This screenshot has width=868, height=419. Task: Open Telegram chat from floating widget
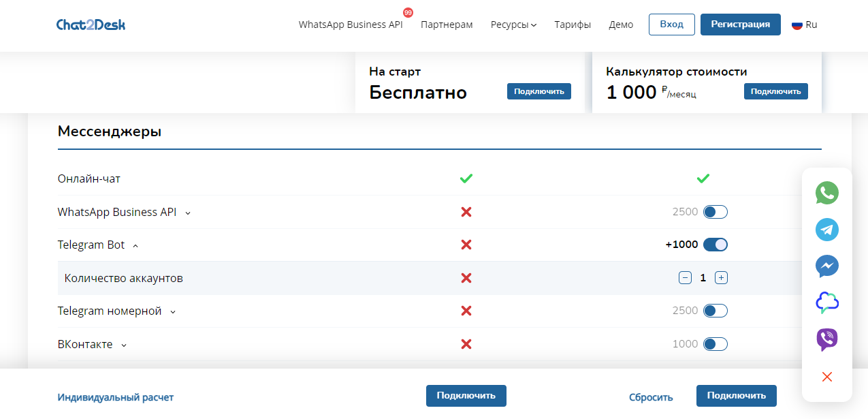click(x=826, y=230)
